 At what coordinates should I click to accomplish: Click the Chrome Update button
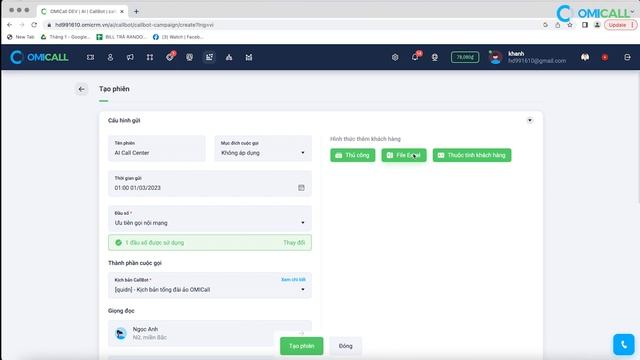(x=620, y=25)
